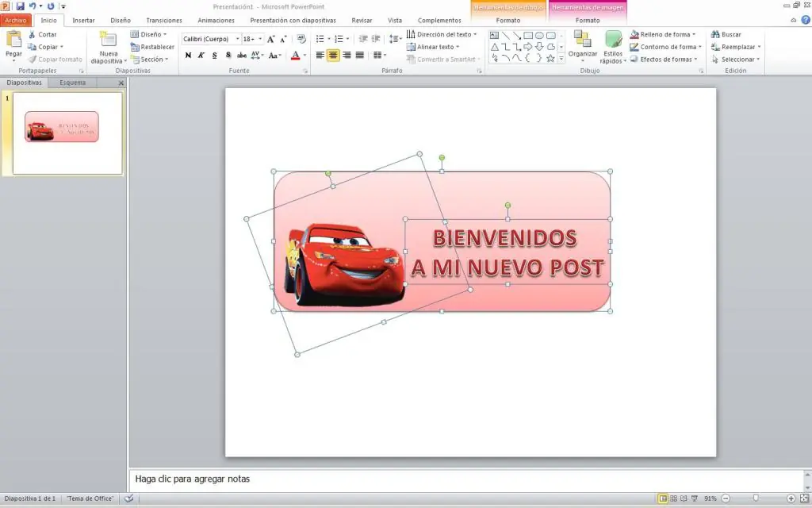This screenshot has width=812, height=508.
Task: Switch to the Insertar ribbon tab
Action: [83, 20]
